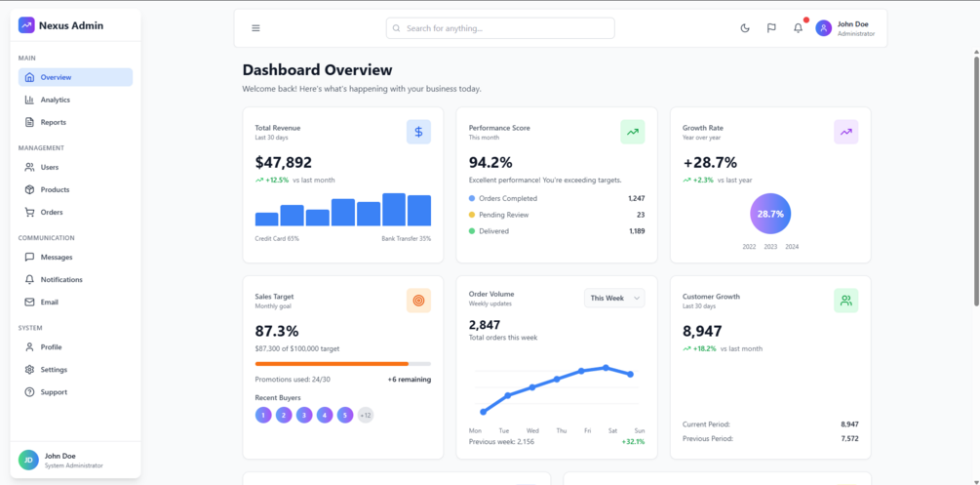Click the tallest bar in revenue chart

[x=394, y=210]
